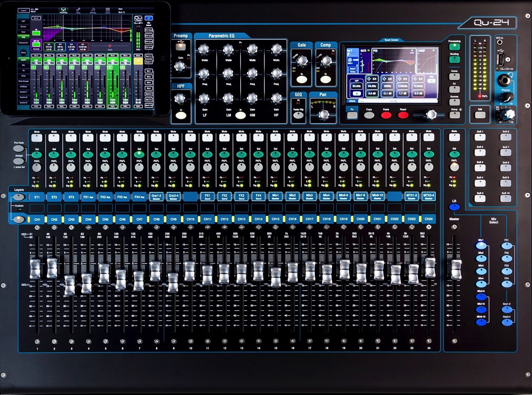
Task: Open Scenes from the Qu-Pad top toolbar
Action: point(107,10)
